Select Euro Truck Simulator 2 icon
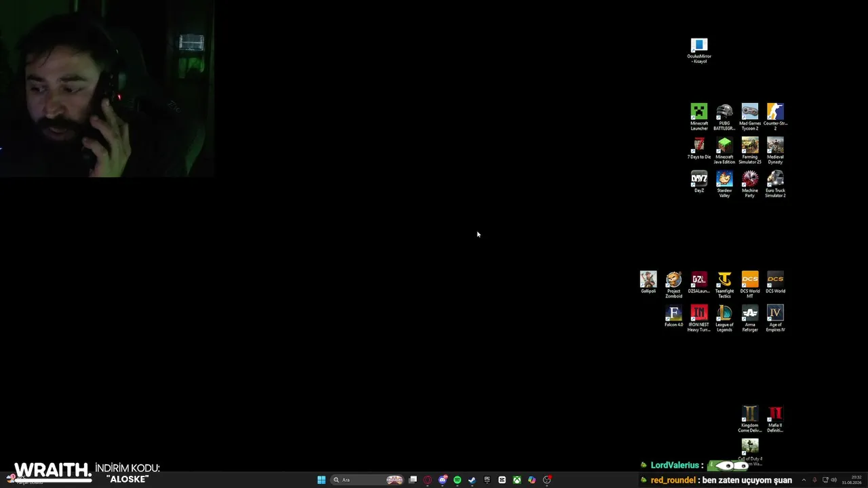The image size is (868, 488). coord(775,184)
